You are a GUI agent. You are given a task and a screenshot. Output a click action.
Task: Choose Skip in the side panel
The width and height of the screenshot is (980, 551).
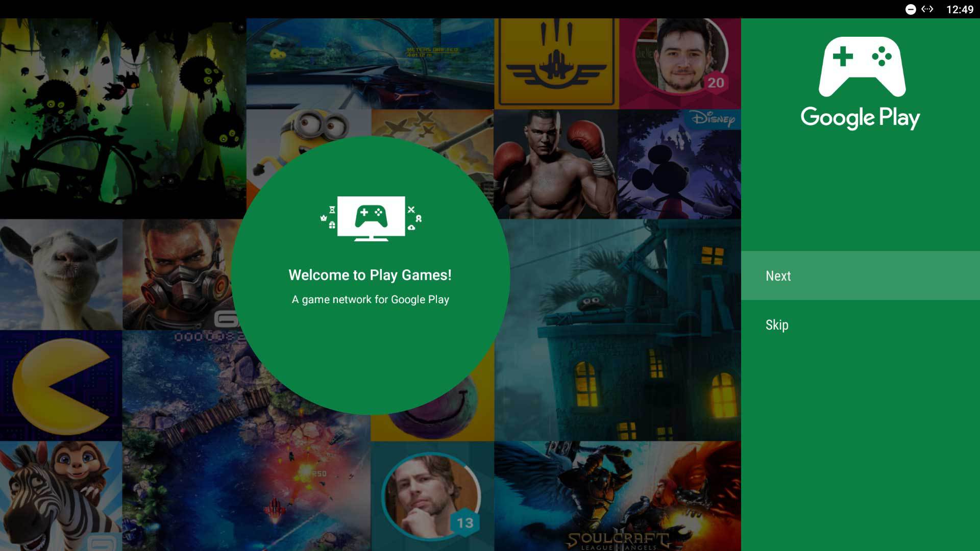point(861,325)
